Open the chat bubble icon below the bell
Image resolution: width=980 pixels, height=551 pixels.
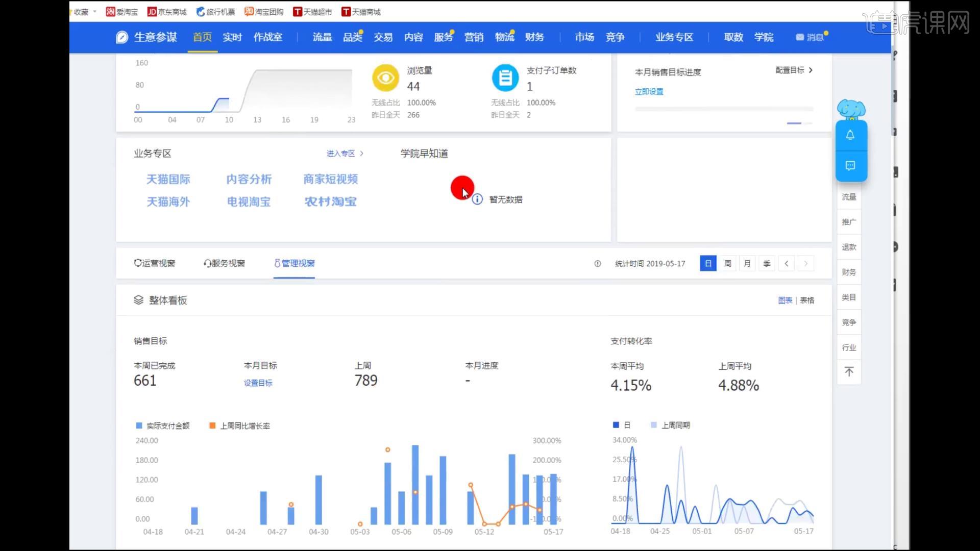pos(850,166)
